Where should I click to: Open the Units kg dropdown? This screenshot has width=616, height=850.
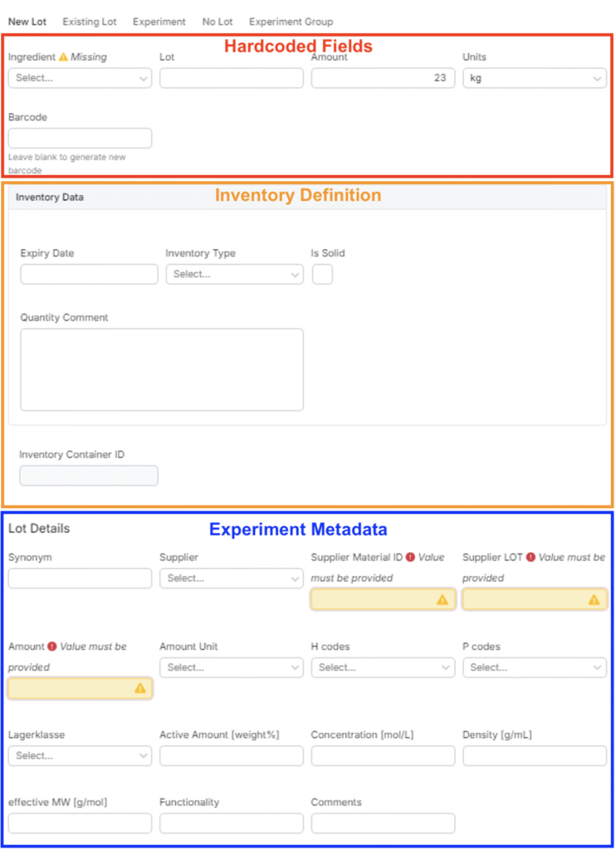click(534, 78)
